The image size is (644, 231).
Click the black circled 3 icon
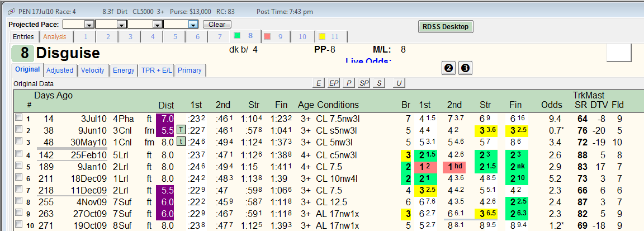pos(465,68)
